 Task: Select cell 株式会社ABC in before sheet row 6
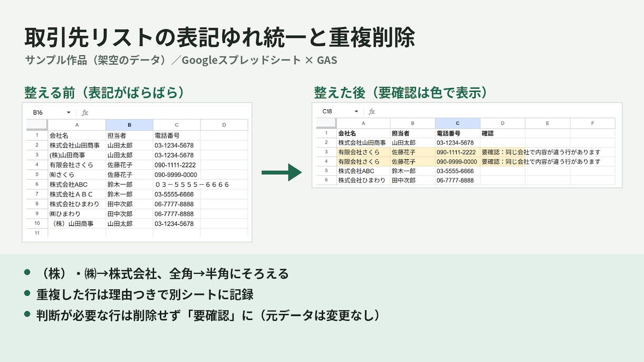coord(77,185)
